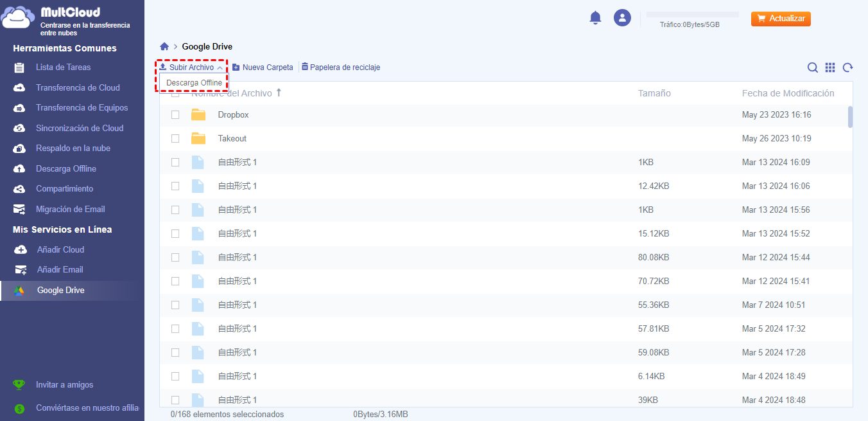The image size is (868, 421).
Task: Open the search magnifier icon
Action: click(x=813, y=67)
